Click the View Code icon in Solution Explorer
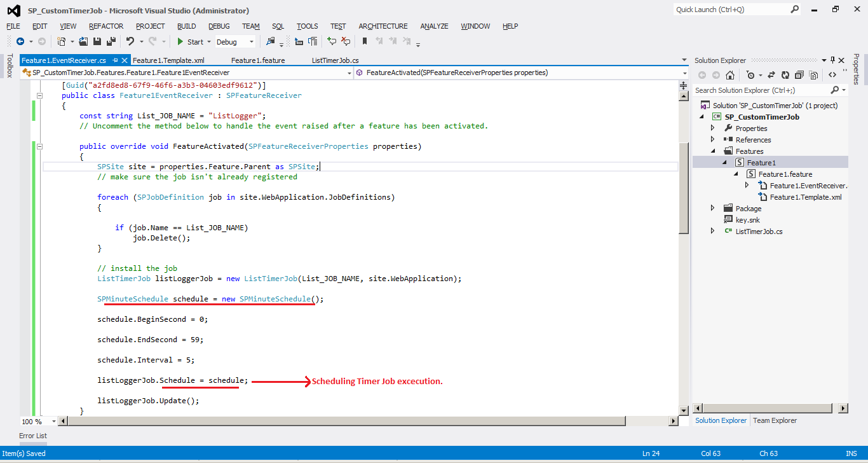The height and width of the screenshot is (463, 868). pos(832,75)
